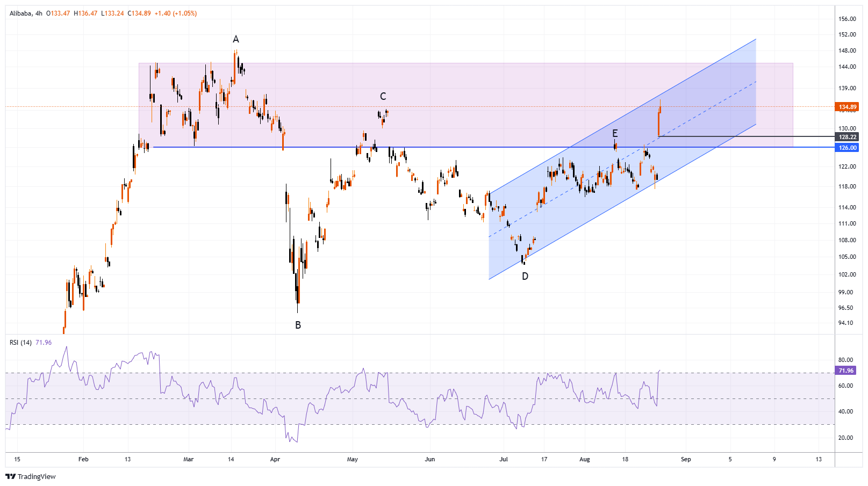Select the 4h interval label in the legend
This screenshot has height=486, width=868.
39,13
